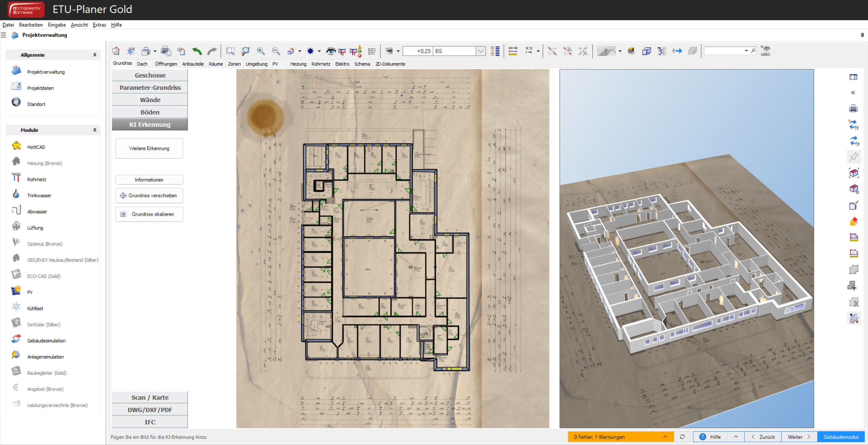Image resolution: width=868 pixels, height=445 pixels.
Task: Switch to the 2D-Dokumente tab
Action: tap(390, 64)
